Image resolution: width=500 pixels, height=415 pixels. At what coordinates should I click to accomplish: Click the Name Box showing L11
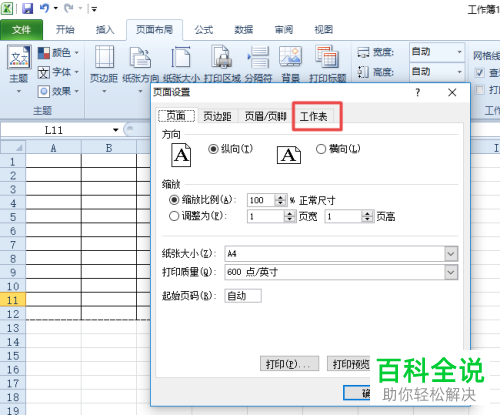(x=55, y=130)
